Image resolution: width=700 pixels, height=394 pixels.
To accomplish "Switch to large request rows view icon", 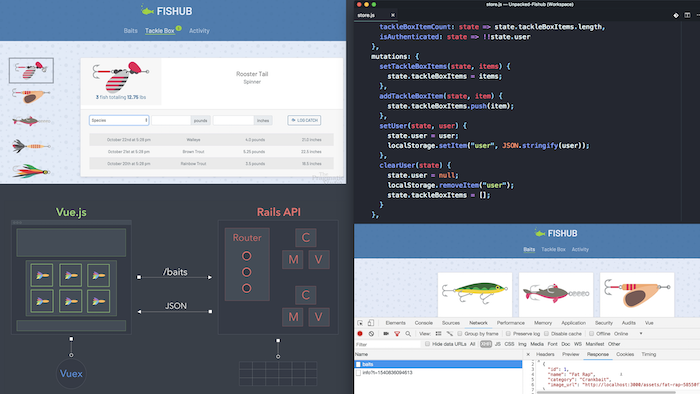I will coord(438,334).
